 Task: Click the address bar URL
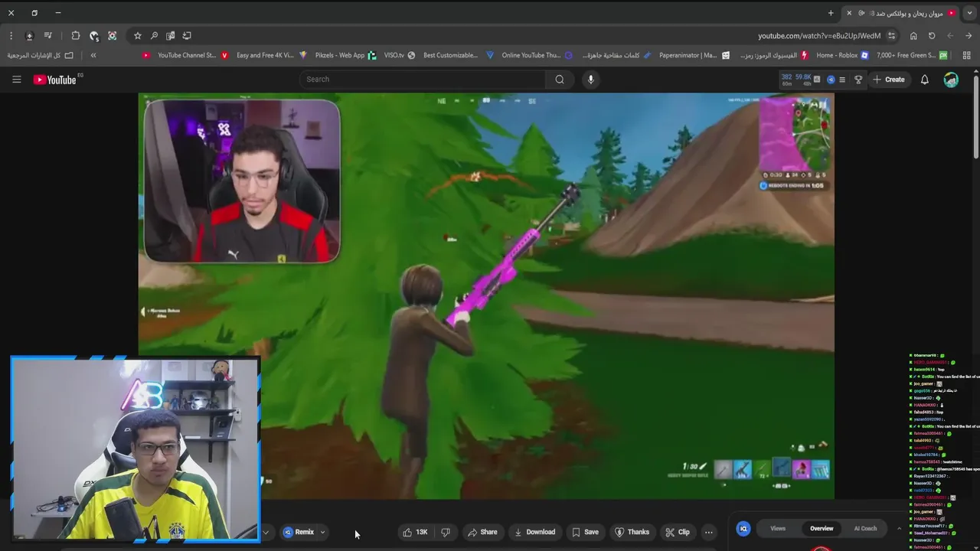click(x=819, y=36)
